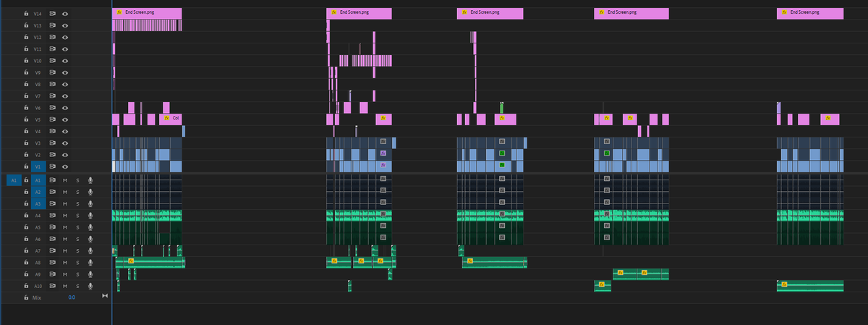Click the microphone icon on track A8

(90, 263)
